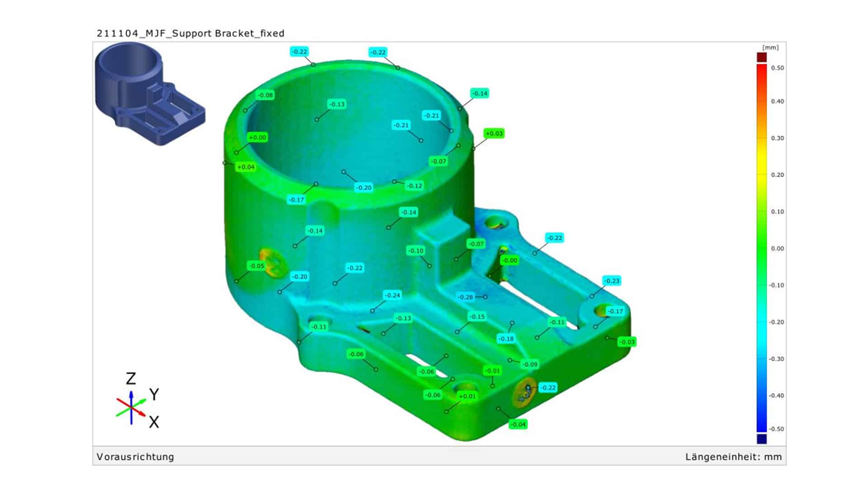Screen dimensions: 868x488
Task: Click the -0.24 deviation annotation
Action: pos(392,295)
